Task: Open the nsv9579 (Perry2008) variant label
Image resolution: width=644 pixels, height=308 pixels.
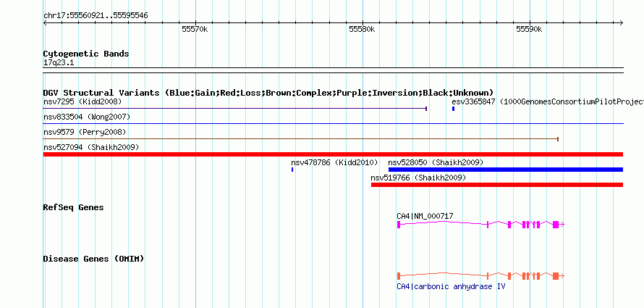Action: tap(85, 132)
